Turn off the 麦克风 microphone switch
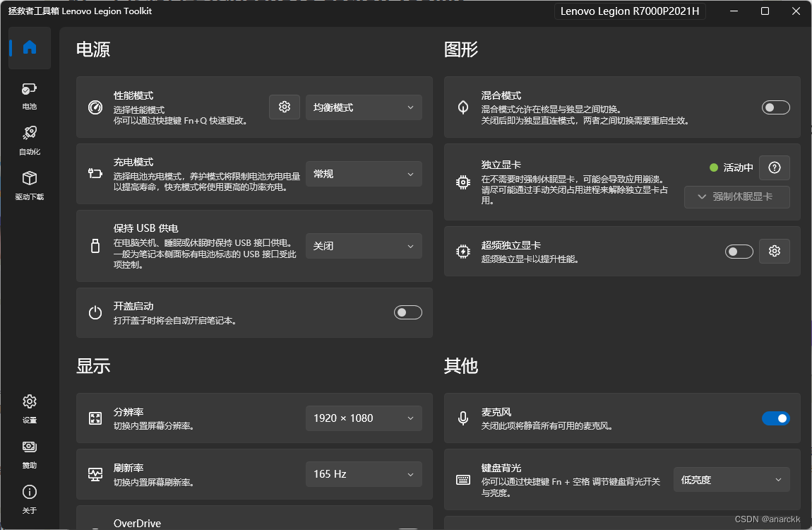Image resolution: width=812 pixels, height=530 pixels. pos(775,418)
